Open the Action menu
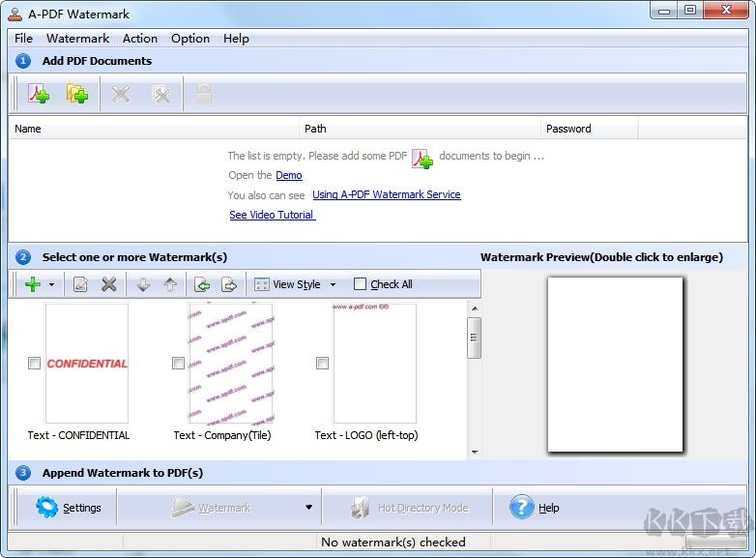Screen dimensions: 756x558 click(x=140, y=38)
